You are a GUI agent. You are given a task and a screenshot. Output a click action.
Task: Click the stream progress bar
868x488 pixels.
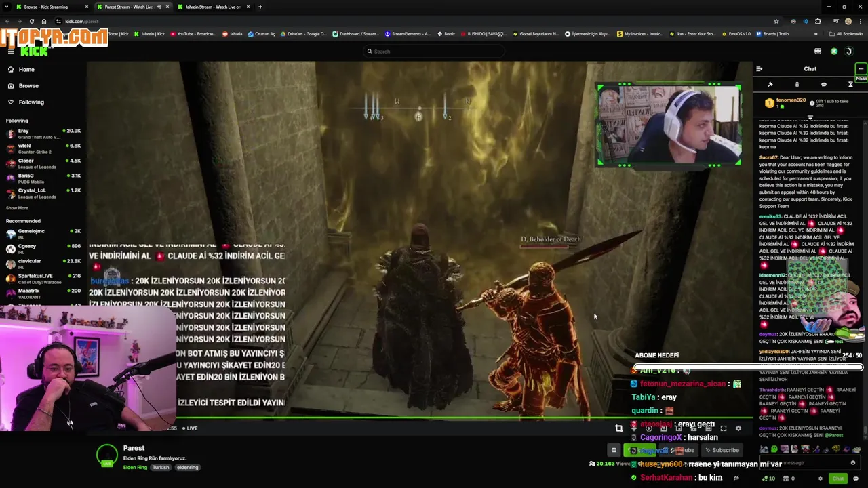pyautogui.click(x=419, y=418)
